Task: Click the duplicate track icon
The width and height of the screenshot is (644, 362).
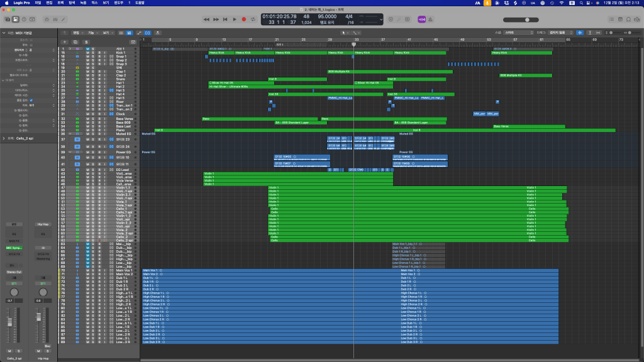Action: [x=77, y=41]
